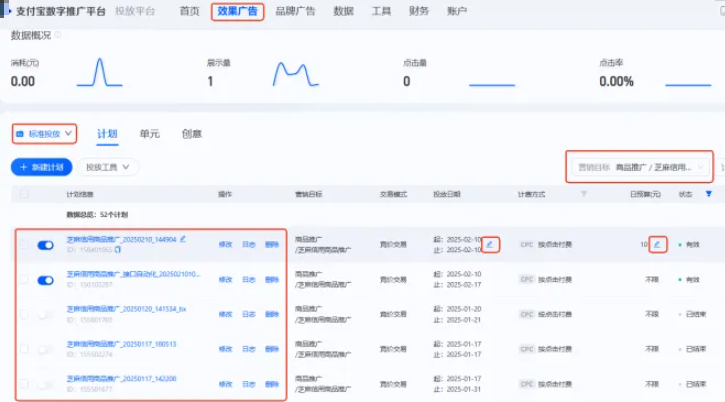Screen dimensions: 725x402
Task: Toggle the switch for plan _20250117_180513
Action: tap(45, 349)
